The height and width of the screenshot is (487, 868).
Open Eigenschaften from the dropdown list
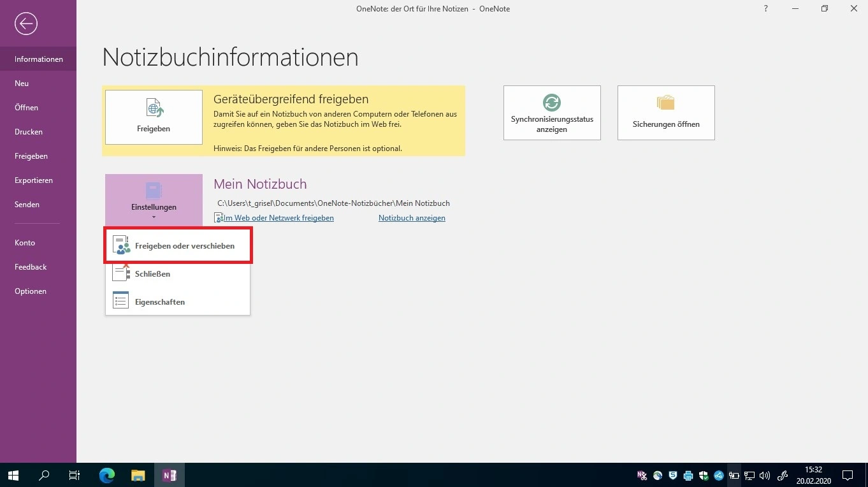coord(159,302)
